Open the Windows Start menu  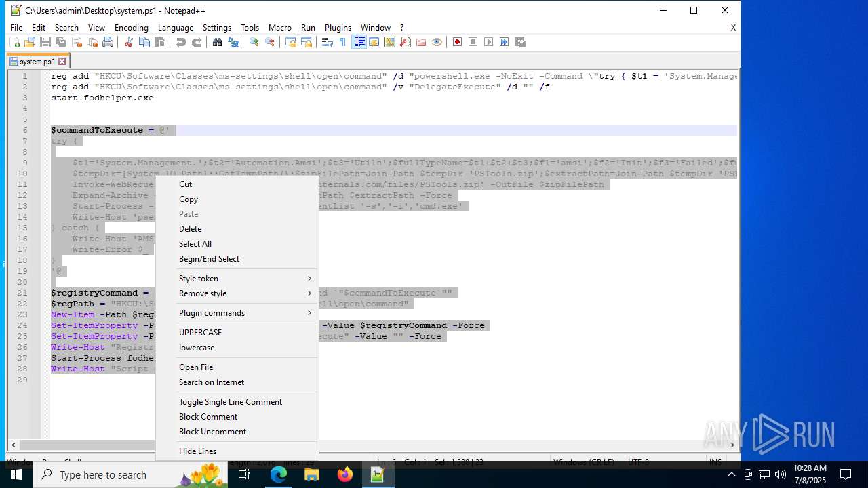[16, 474]
